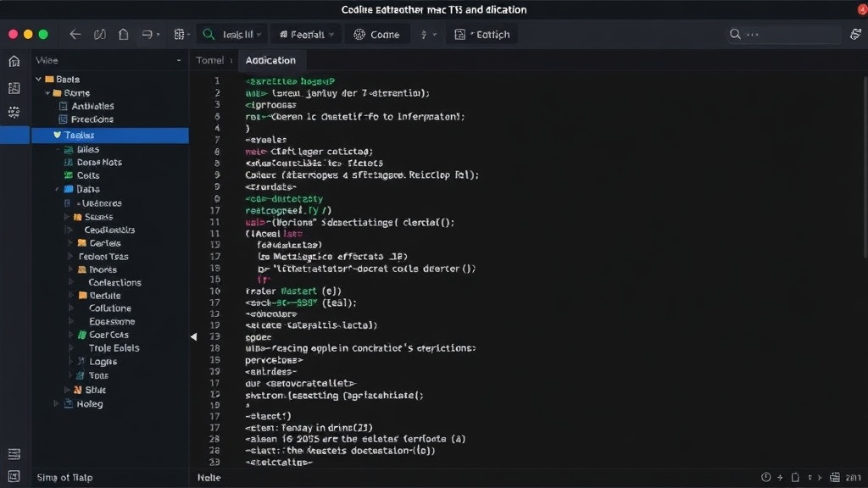Click the layout icon beside Eattich

click(x=459, y=34)
